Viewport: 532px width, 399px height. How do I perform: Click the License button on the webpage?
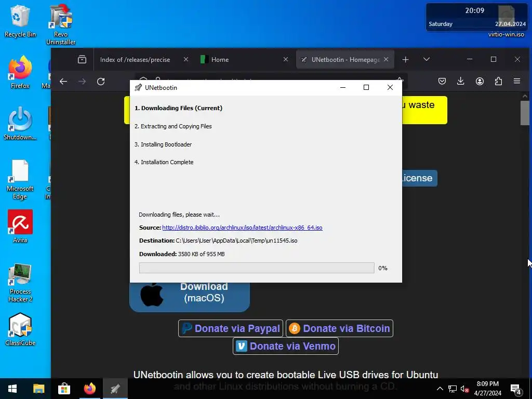(x=419, y=178)
